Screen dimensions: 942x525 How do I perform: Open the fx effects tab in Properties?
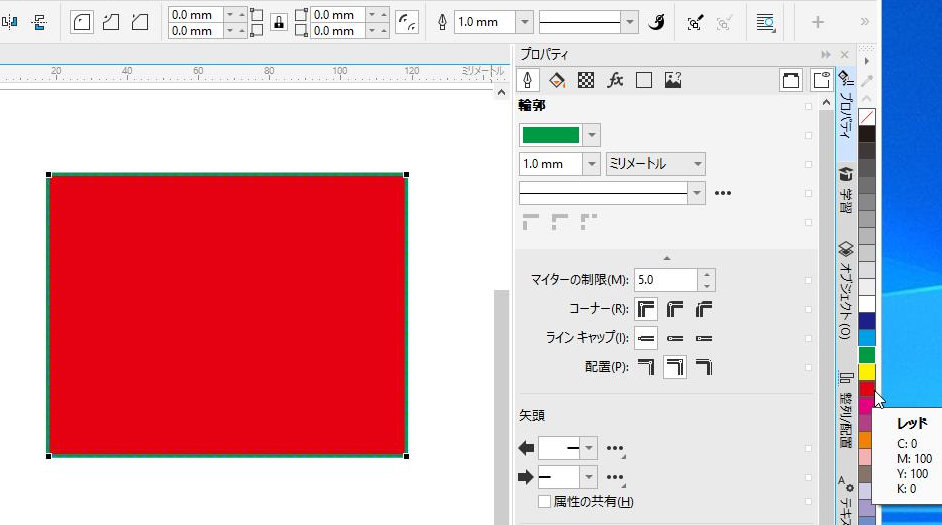tap(615, 80)
